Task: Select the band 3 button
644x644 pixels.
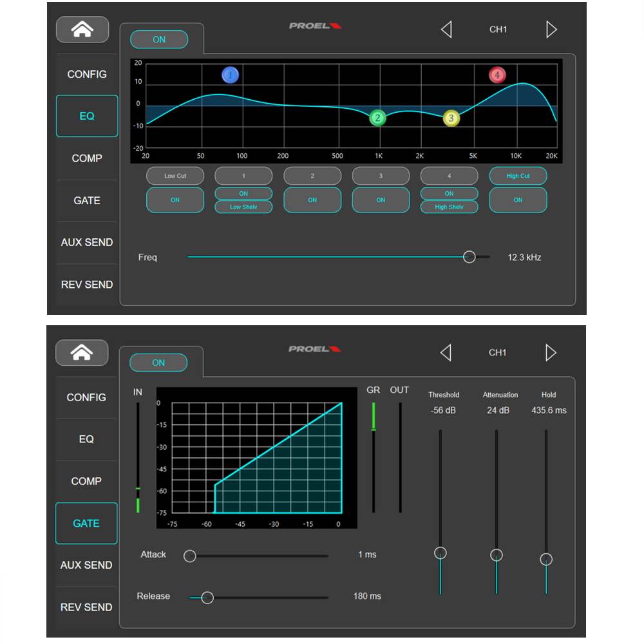Action: click(381, 176)
